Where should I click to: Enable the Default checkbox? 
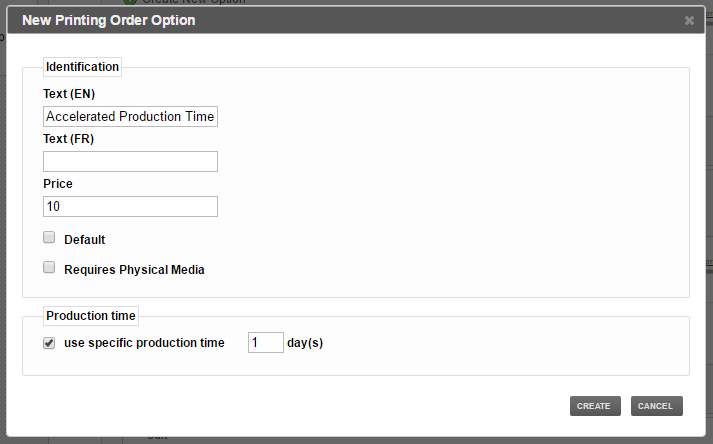[49, 237]
